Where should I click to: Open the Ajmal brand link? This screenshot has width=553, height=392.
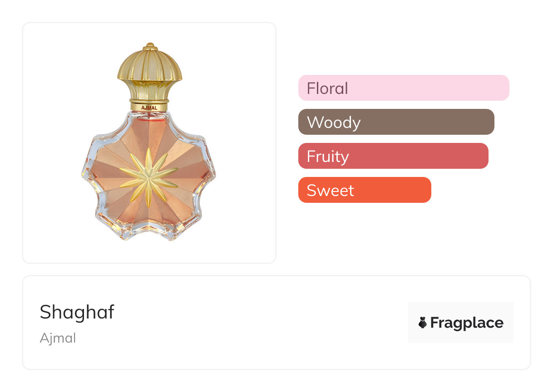tap(58, 338)
